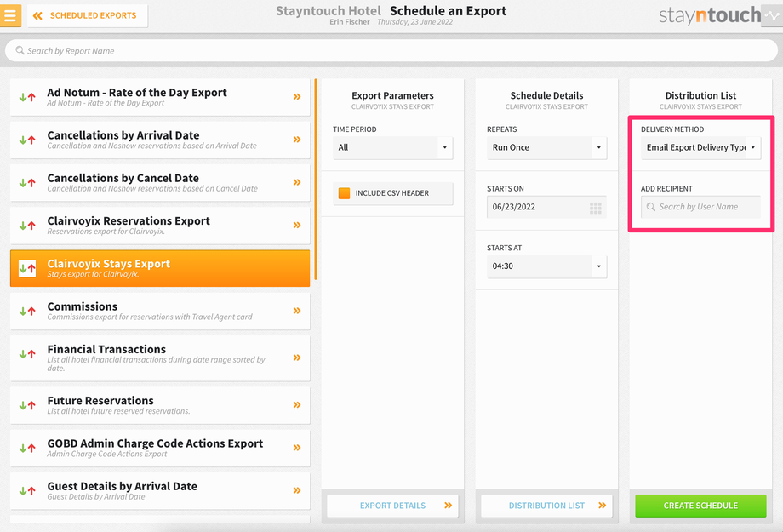Click the Export Details button
This screenshot has width=783, height=532.
point(392,506)
